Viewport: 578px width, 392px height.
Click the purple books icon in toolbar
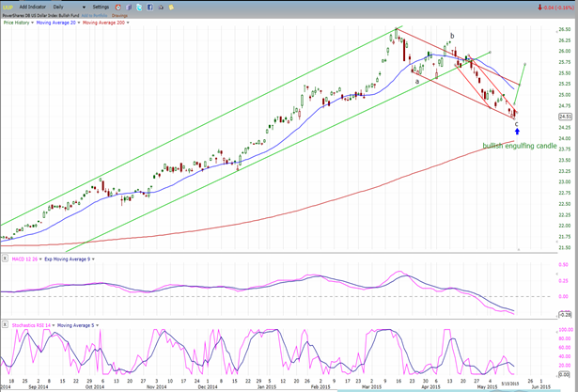pos(129,7)
